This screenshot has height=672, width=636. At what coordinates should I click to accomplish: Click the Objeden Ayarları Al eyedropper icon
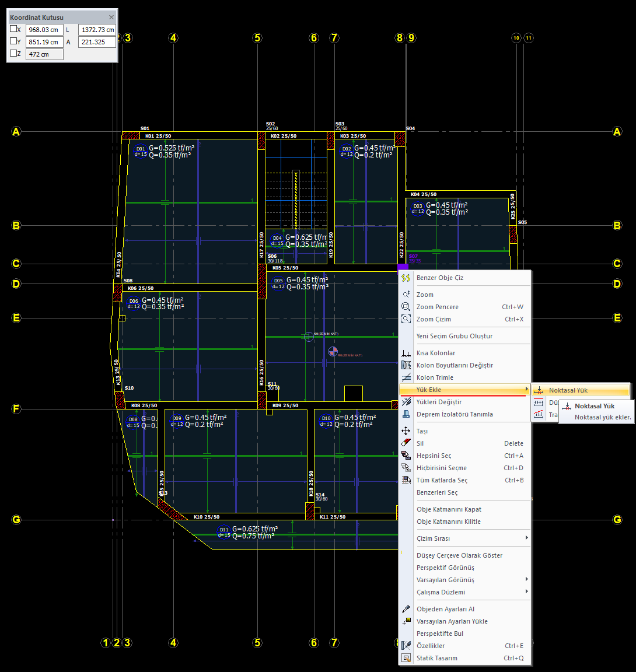tap(406, 609)
